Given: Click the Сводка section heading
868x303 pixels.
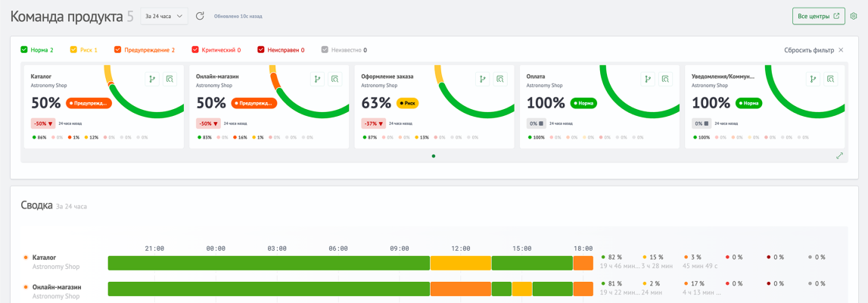Looking at the screenshot, I should [x=36, y=205].
